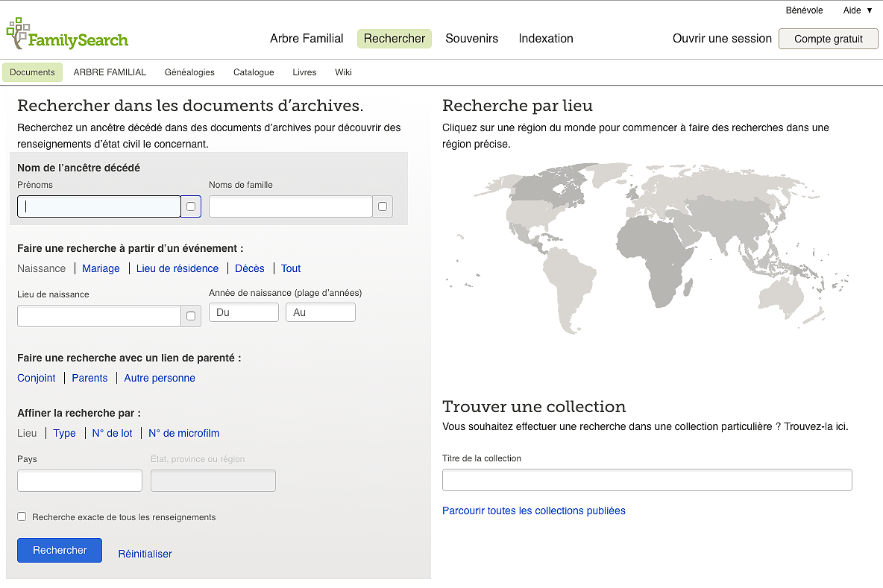Viewport: 883px width, 588px height.
Task: Switch to the ARBRE FAMILIAL sub-tab
Action: (x=110, y=72)
